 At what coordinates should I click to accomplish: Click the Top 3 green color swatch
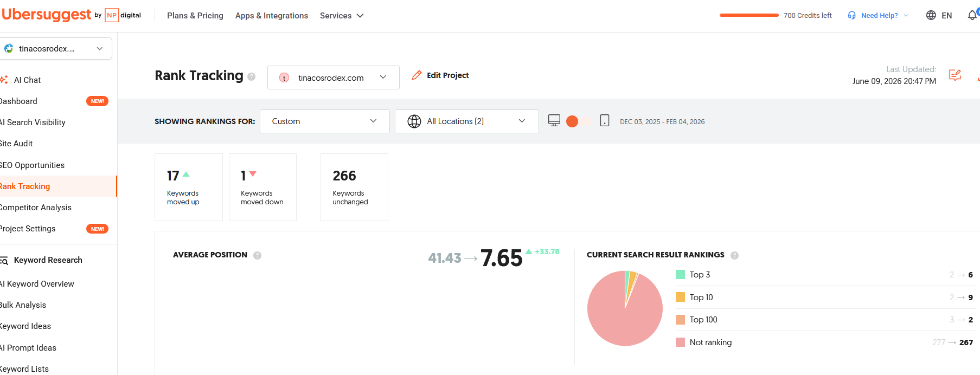click(x=680, y=275)
